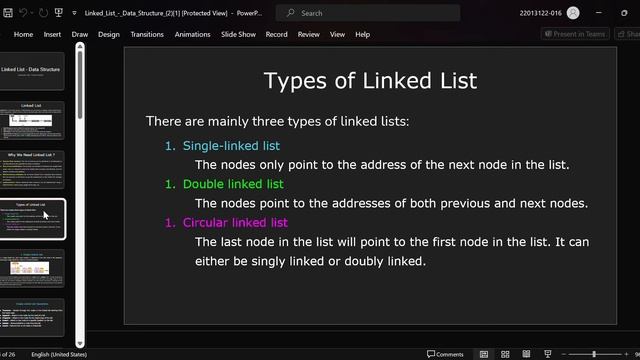Open the Review ribbon tab
Screen dimensions: 640x360
click(309, 35)
